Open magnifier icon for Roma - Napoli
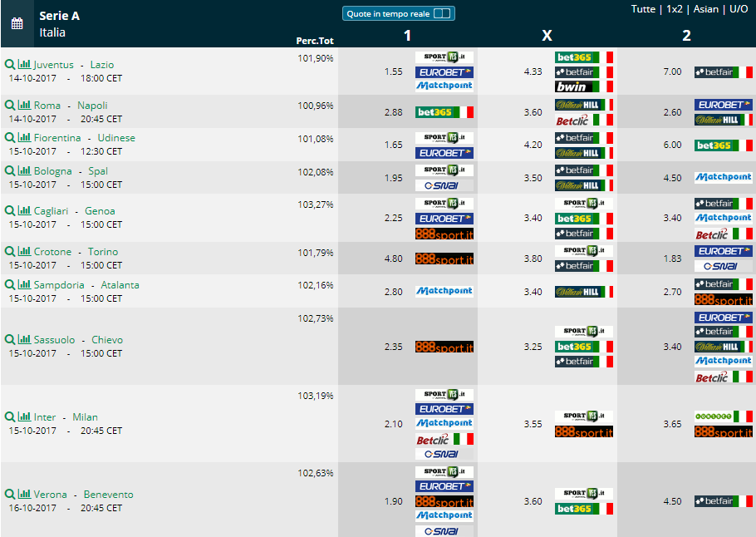Viewport: 756px width, 537px height. pyautogui.click(x=10, y=105)
